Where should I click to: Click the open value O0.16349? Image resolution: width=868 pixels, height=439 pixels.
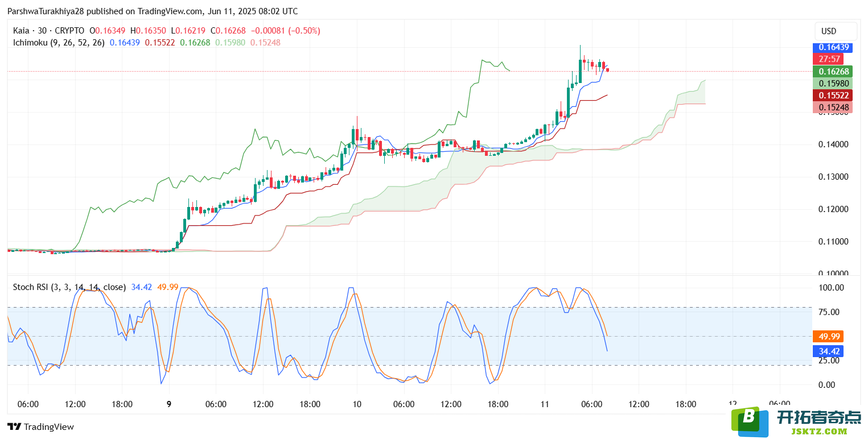point(108,31)
